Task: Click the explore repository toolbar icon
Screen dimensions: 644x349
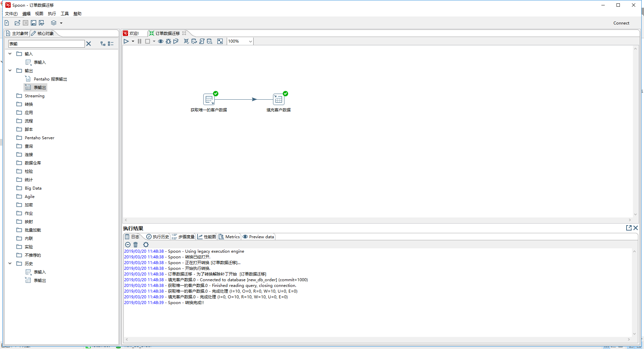Action: point(25,23)
